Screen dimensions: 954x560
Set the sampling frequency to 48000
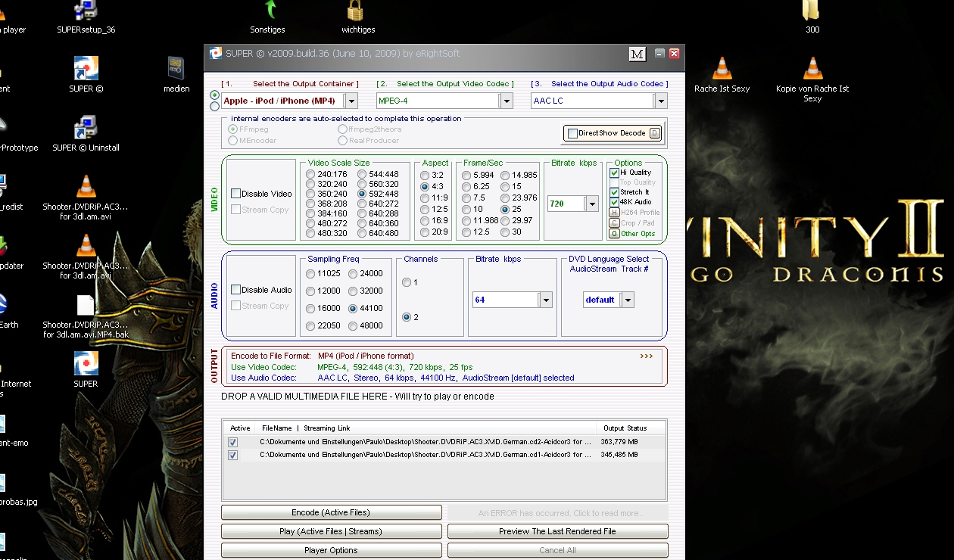pos(353,325)
